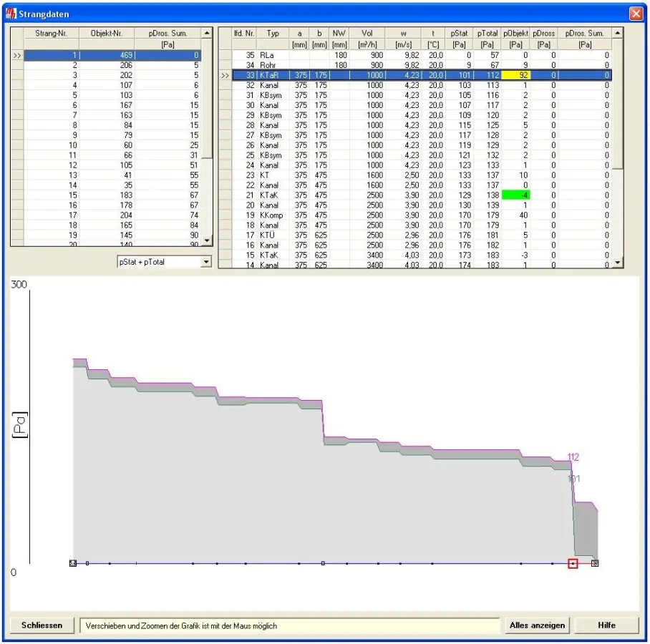Select the green pObjekt cell with value -4
The image size is (650, 644).
tap(515, 195)
